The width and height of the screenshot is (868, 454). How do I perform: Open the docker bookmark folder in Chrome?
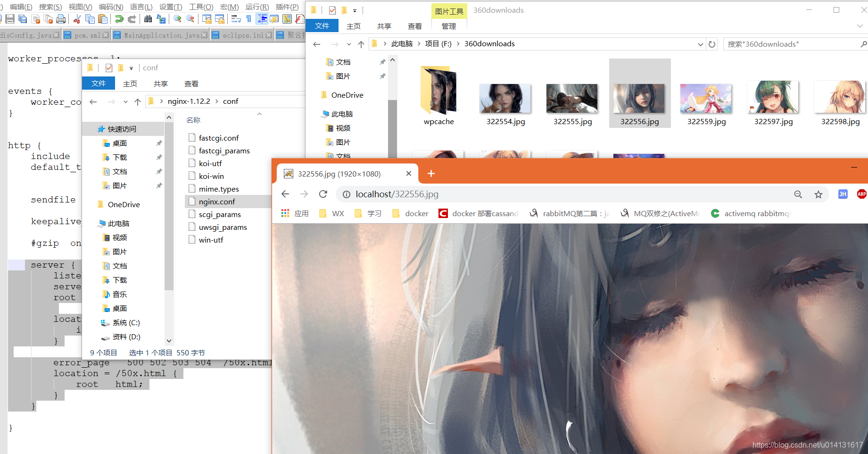pyautogui.click(x=411, y=213)
